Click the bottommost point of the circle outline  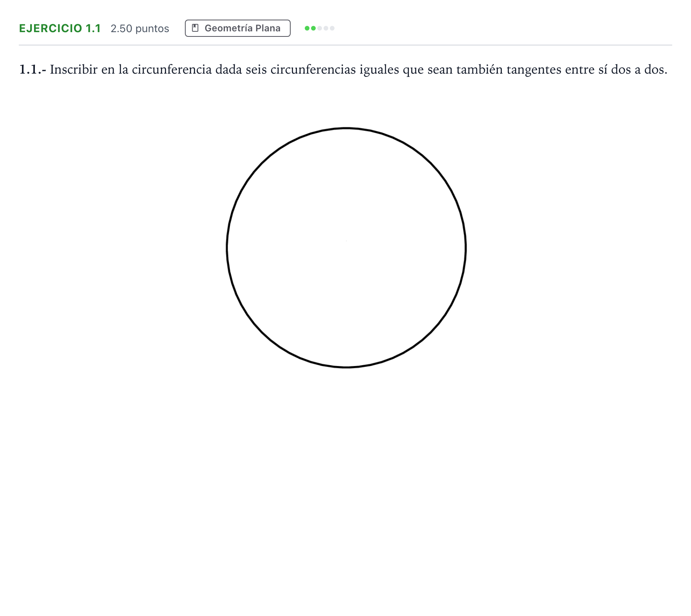pyautogui.click(x=346, y=367)
